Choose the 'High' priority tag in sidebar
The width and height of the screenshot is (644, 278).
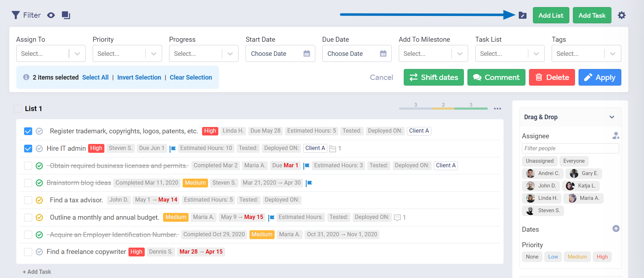(602, 257)
